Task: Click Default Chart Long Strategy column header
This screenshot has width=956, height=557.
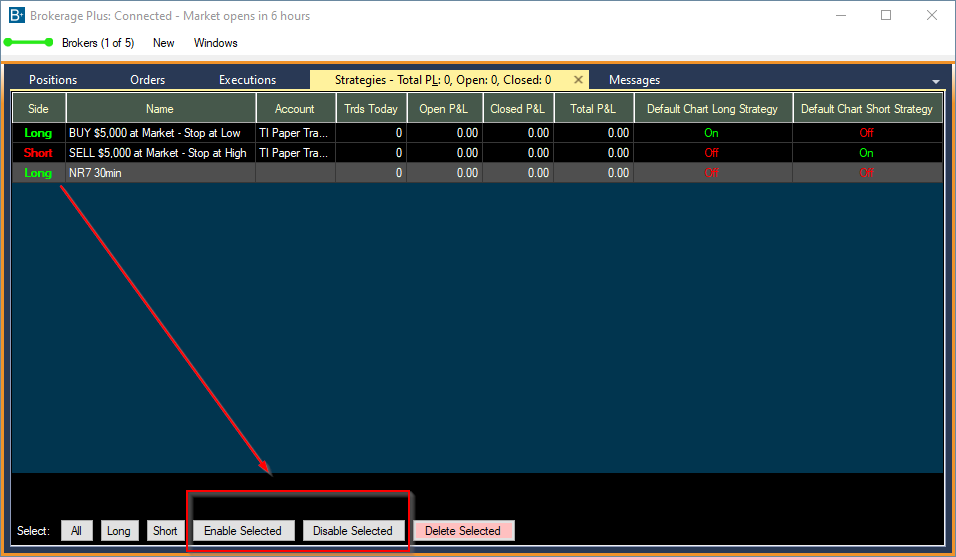Action: coord(713,108)
